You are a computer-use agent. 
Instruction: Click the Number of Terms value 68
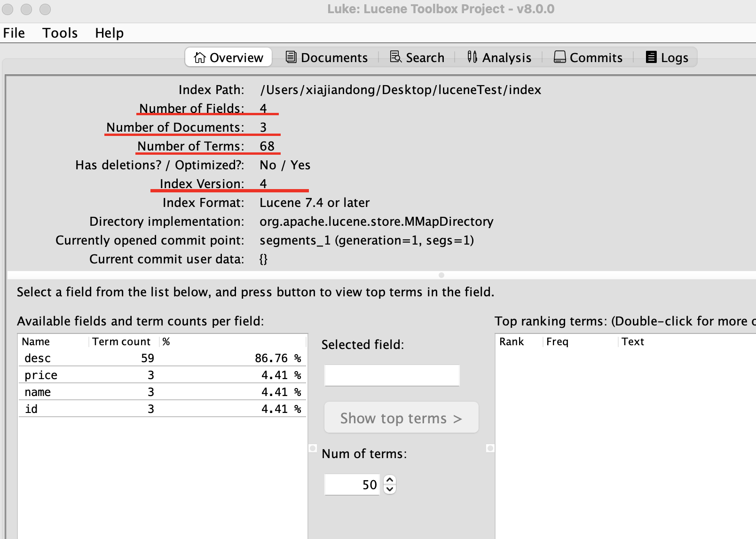point(267,146)
